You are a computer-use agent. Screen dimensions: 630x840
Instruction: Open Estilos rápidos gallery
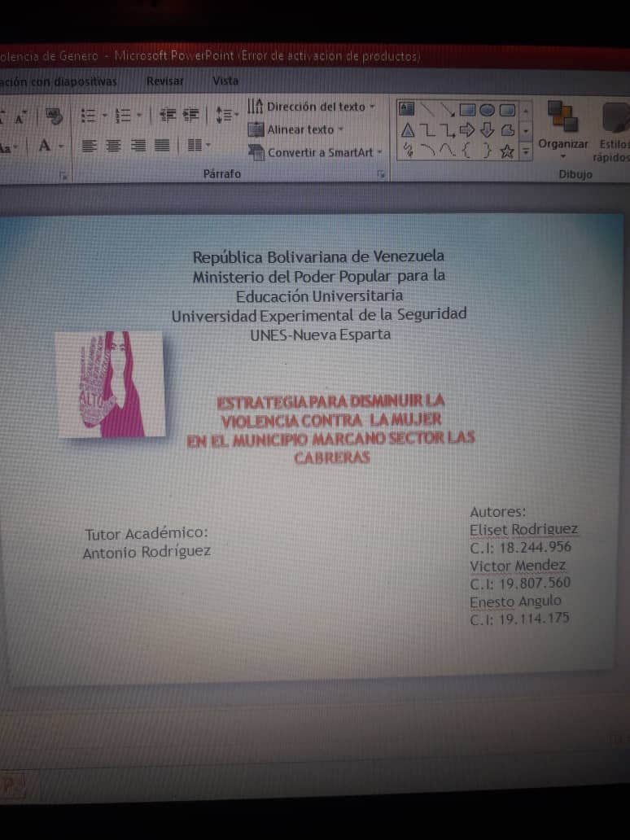(614, 132)
